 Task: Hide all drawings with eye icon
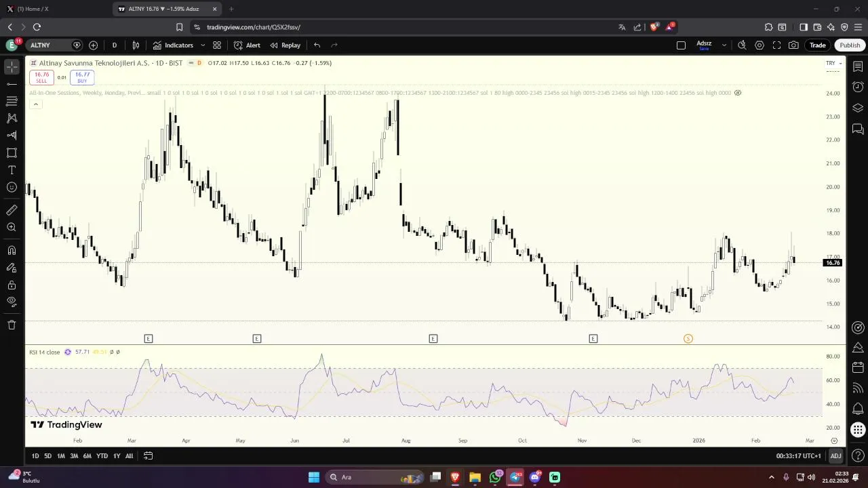click(x=12, y=302)
